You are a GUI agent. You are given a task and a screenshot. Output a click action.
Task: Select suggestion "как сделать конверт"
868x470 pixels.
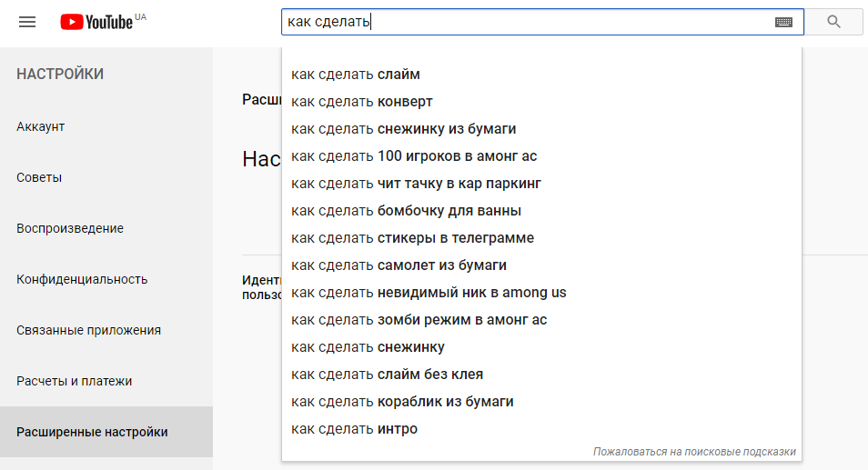(x=362, y=102)
